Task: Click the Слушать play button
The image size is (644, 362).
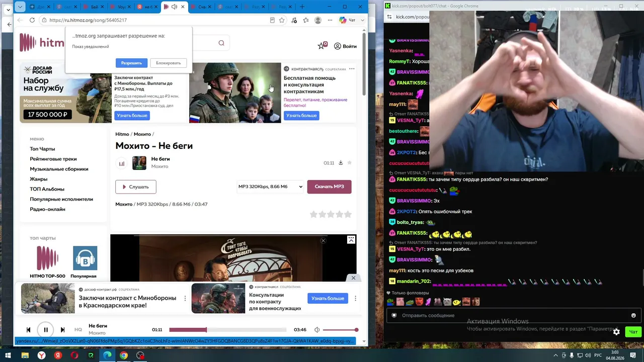Action: [x=135, y=187]
